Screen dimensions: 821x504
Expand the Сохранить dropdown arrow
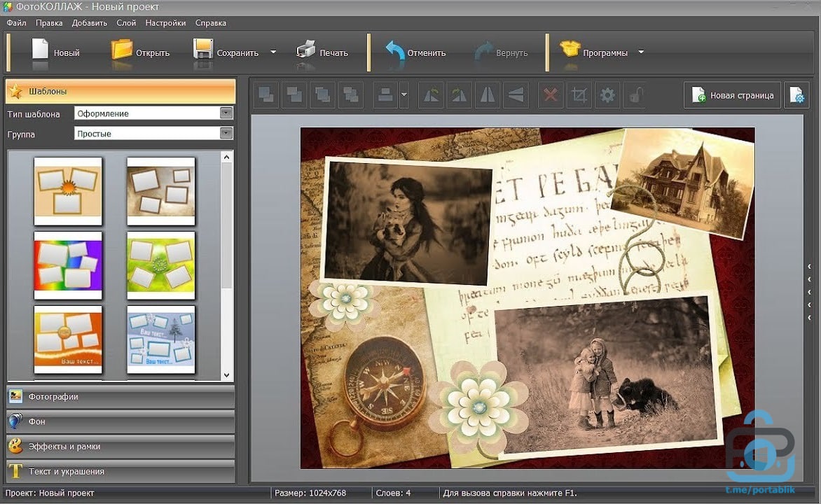click(x=273, y=52)
